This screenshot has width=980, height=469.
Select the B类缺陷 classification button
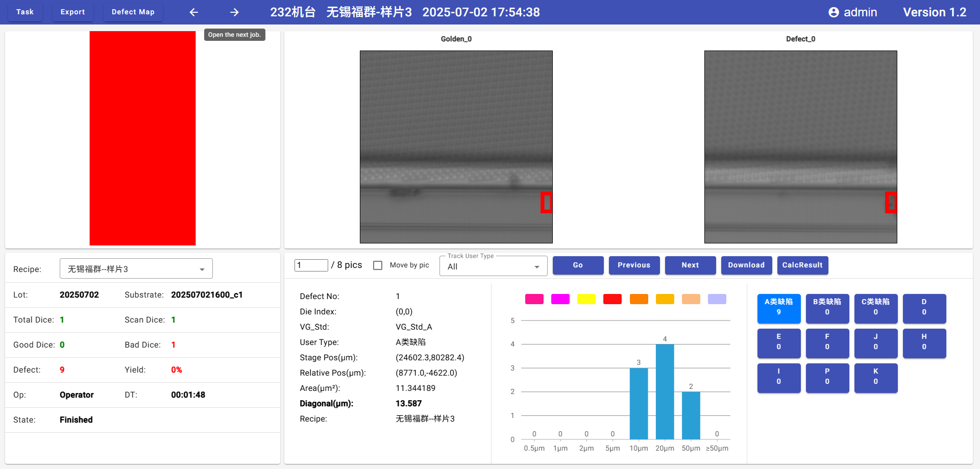click(827, 308)
